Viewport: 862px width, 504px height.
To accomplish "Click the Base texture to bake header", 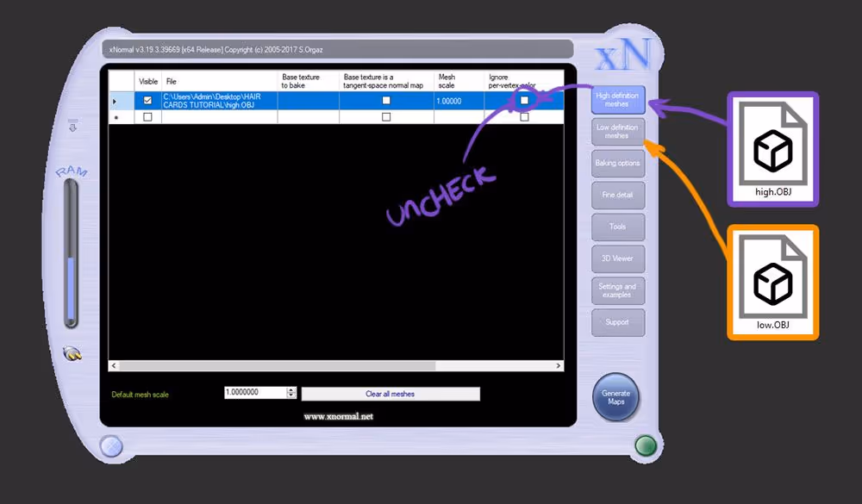I will pyautogui.click(x=309, y=81).
